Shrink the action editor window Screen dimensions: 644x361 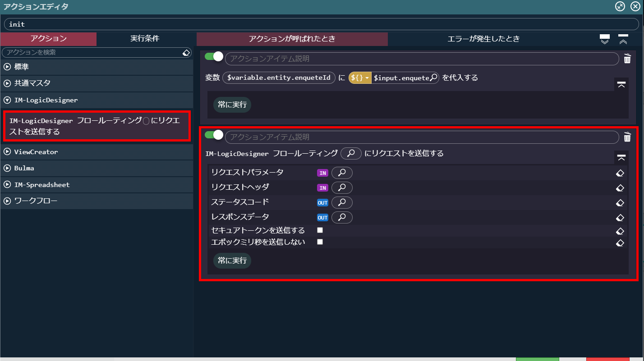point(620,6)
